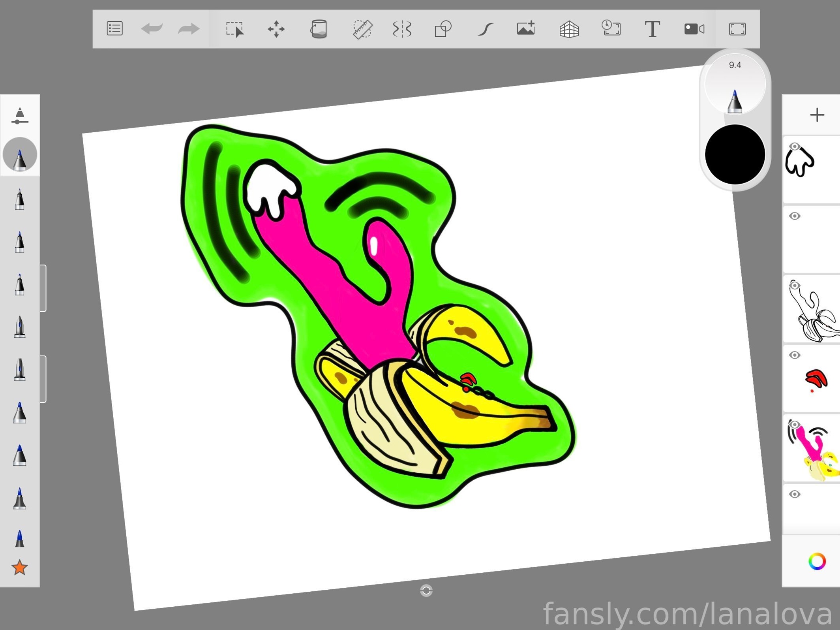Screen dimensions: 840x630
Task: Add a new layer with plus button
Action: (817, 115)
